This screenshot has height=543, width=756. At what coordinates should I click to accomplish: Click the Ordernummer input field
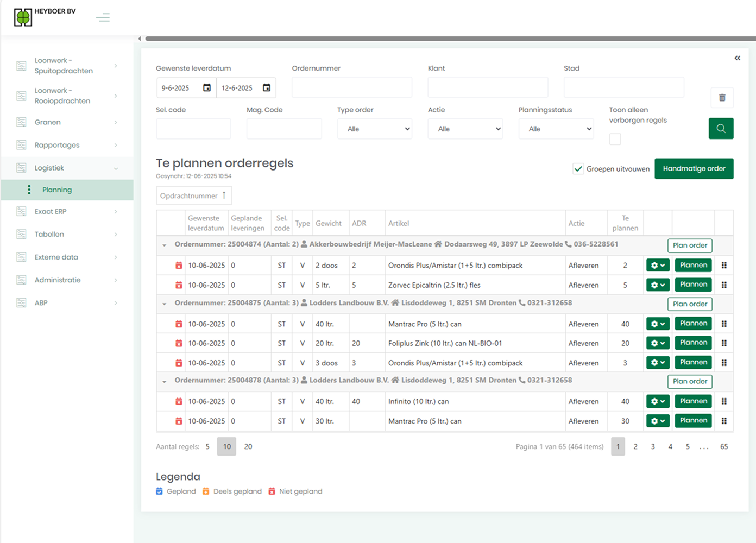(x=351, y=87)
